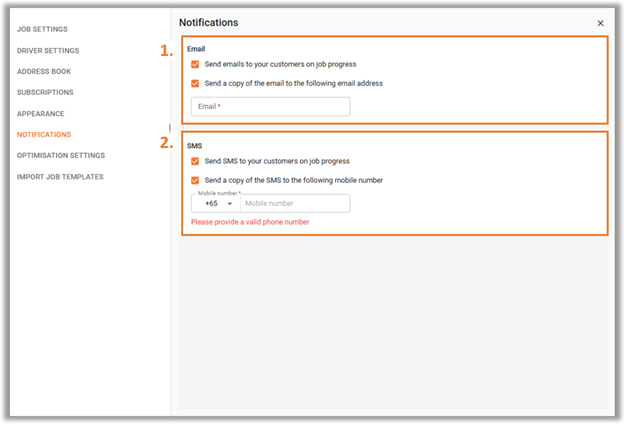Image resolution: width=624 pixels, height=424 pixels.
Task: Switch to the Appearance settings
Action: tap(40, 114)
